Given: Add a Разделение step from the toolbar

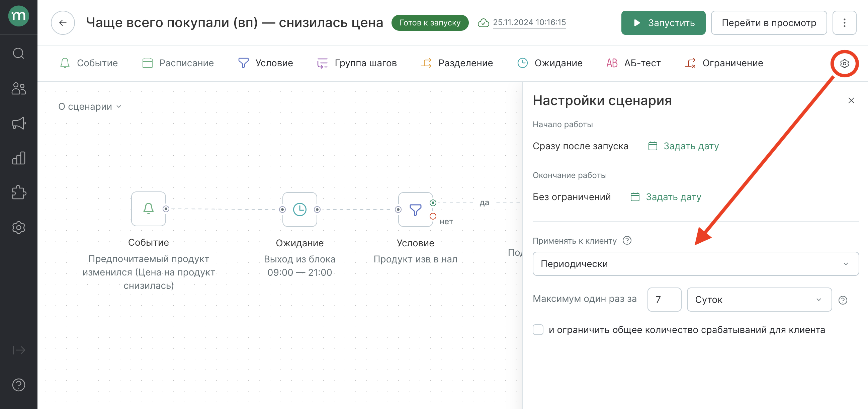Looking at the screenshot, I should pos(456,63).
